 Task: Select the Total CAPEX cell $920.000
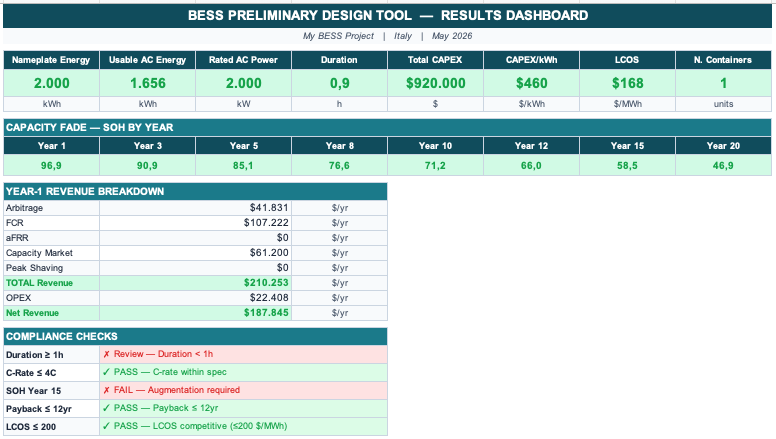click(436, 83)
